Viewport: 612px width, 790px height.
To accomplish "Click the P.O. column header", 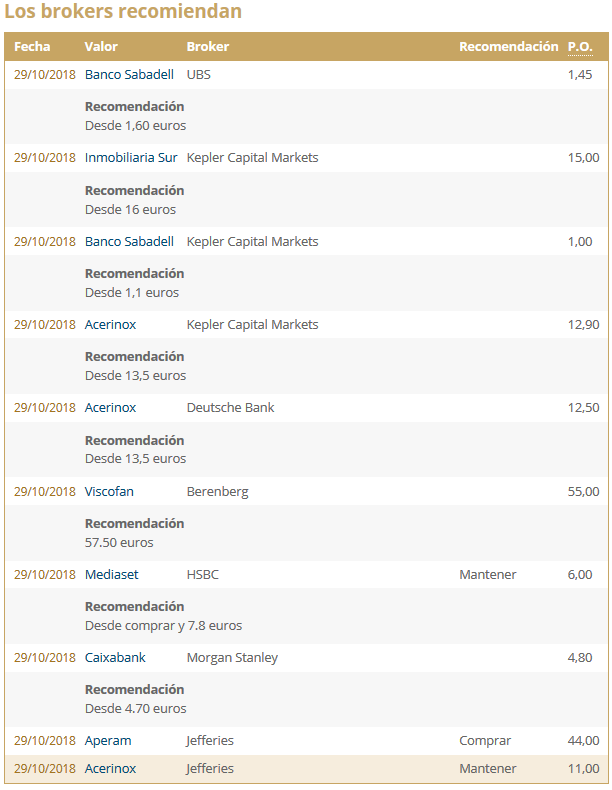I will point(580,47).
